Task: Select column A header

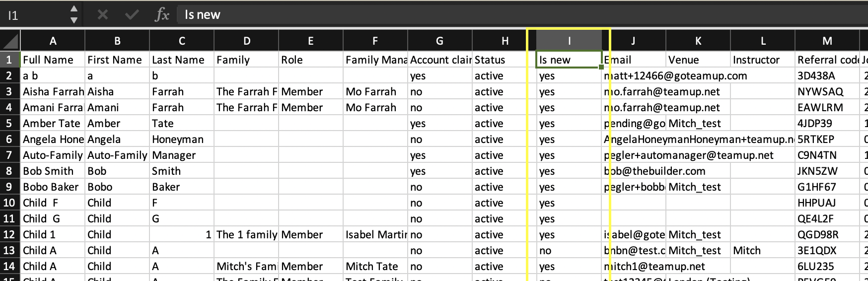Action: (53, 41)
